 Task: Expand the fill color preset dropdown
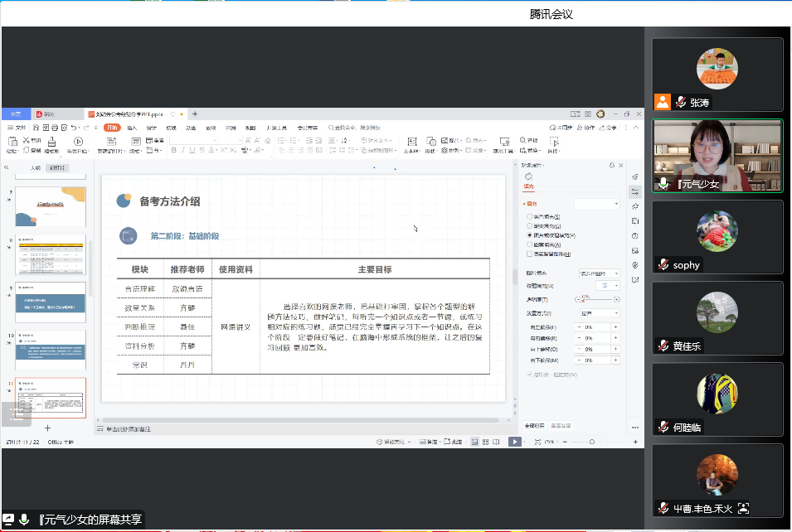click(597, 204)
